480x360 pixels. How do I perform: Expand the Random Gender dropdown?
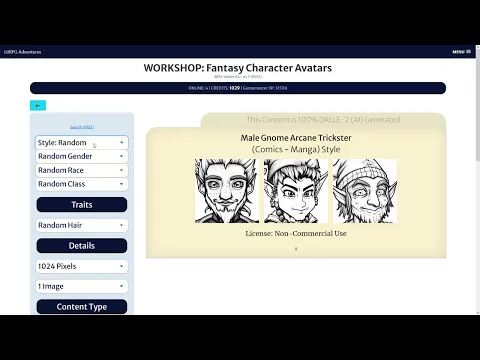(x=82, y=156)
